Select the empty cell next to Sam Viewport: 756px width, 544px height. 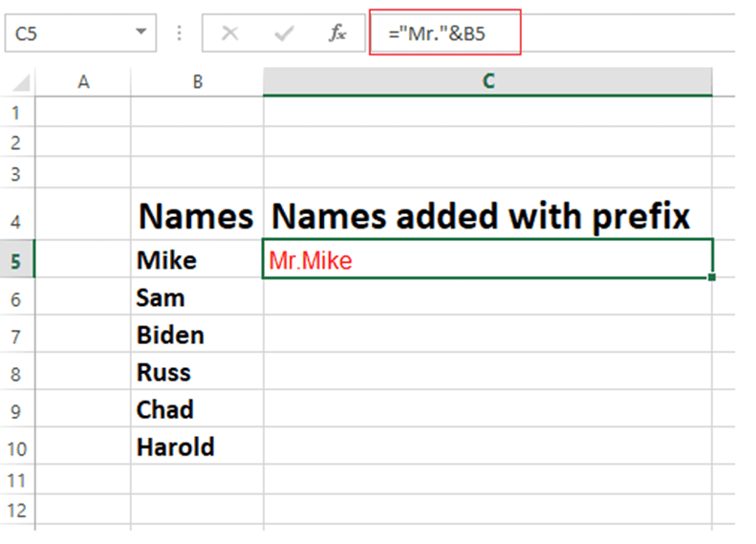487,297
